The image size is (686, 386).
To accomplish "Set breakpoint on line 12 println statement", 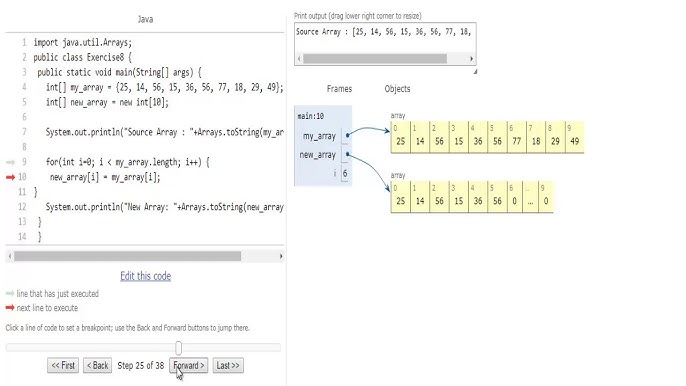I will pyautogui.click(x=164, y=207).
